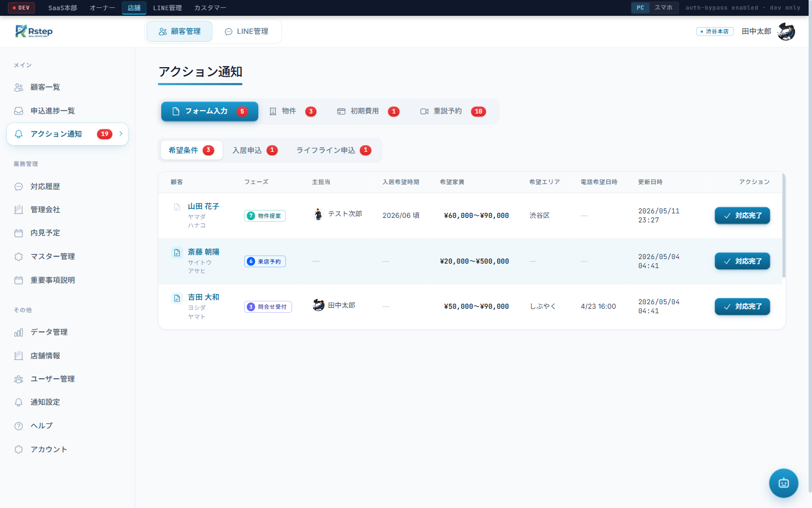Open the ライフライン申込 sub-tab

click(x=334, y=150)
